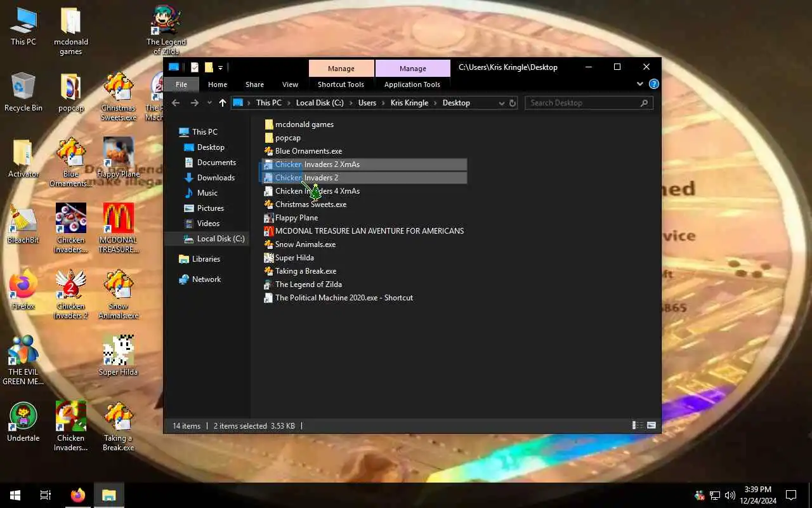Open the Shortcut Tools tab

tap(341, 84)
